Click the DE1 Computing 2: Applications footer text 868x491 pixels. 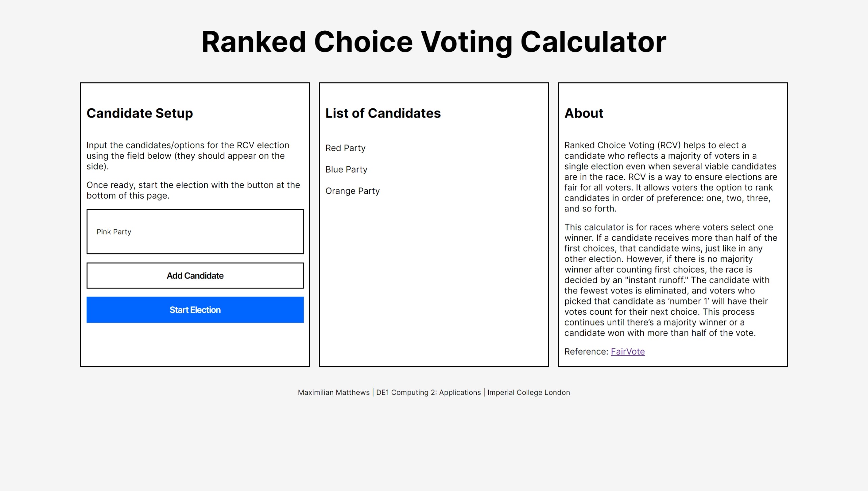(428, 392)
